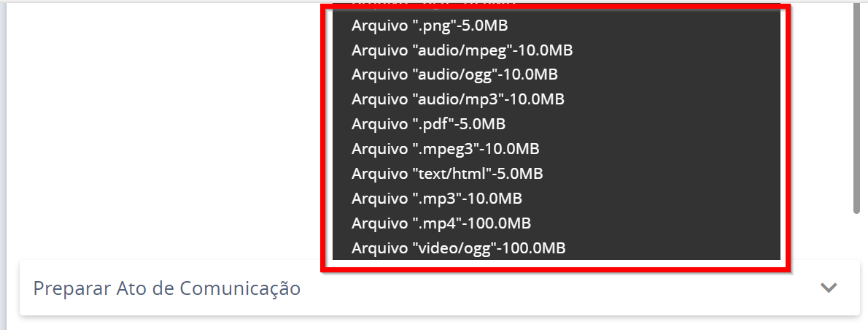Viewport: 868px width, 330px height.
Task: Click the Arquivo ".mp3"-10.0MB entry
Action: click(437, 199)
